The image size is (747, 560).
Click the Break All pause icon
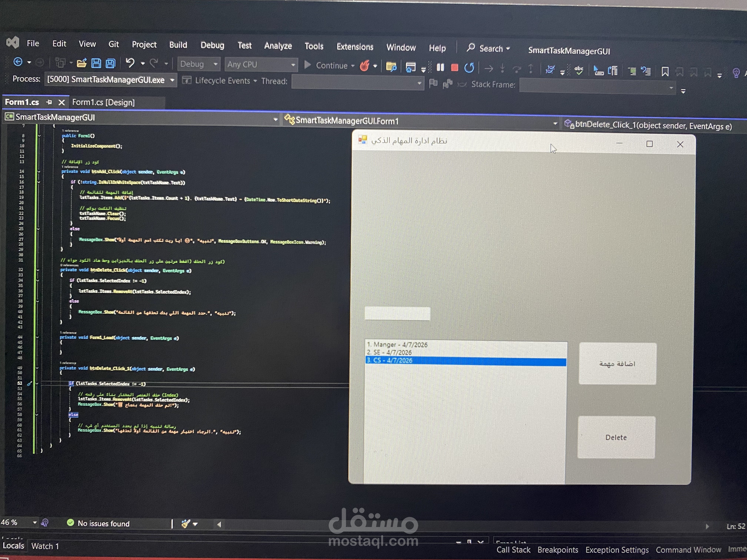(441, 68)
